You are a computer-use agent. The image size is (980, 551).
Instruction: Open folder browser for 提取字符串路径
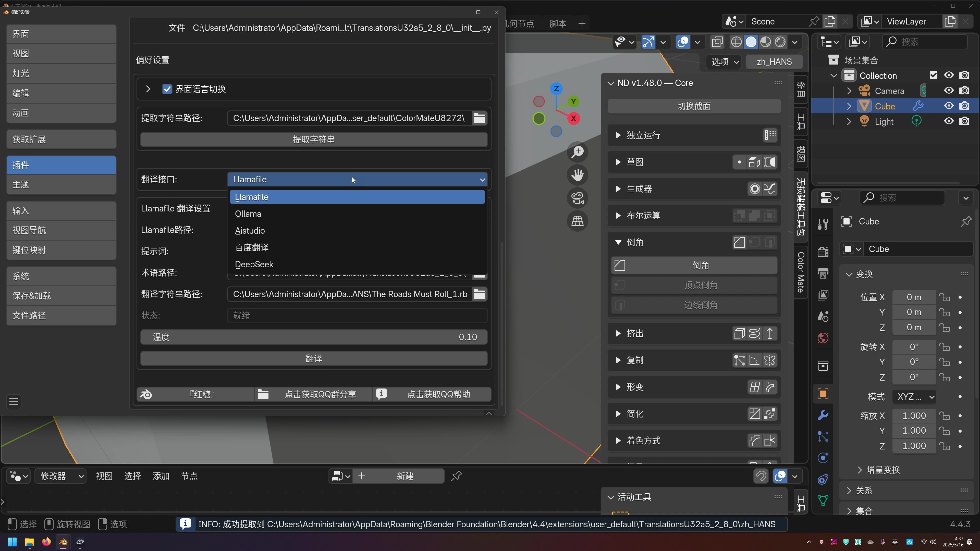pyautogui.click(x=479, y=118)
